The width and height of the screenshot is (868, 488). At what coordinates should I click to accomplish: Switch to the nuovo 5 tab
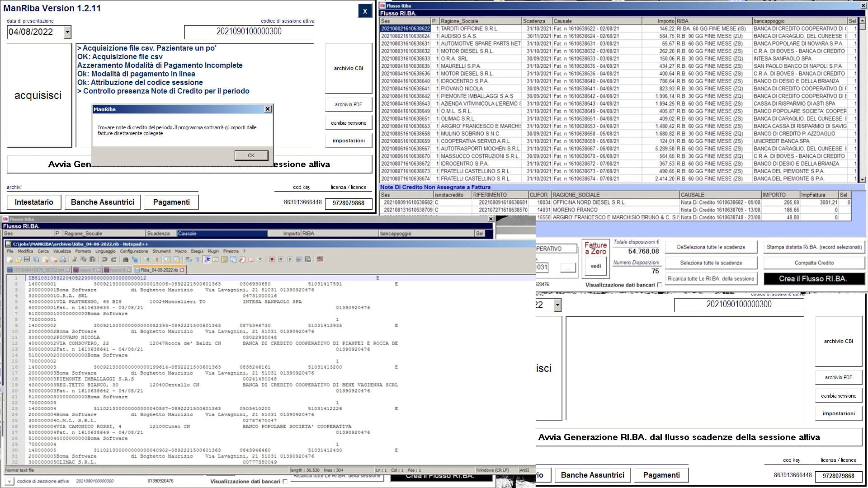[87, 270]
